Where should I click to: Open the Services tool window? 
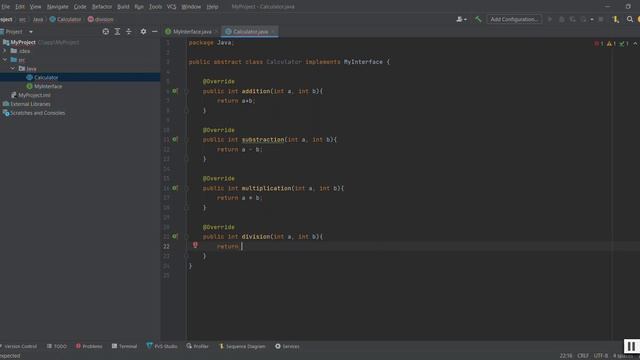(x=287, y=346)
